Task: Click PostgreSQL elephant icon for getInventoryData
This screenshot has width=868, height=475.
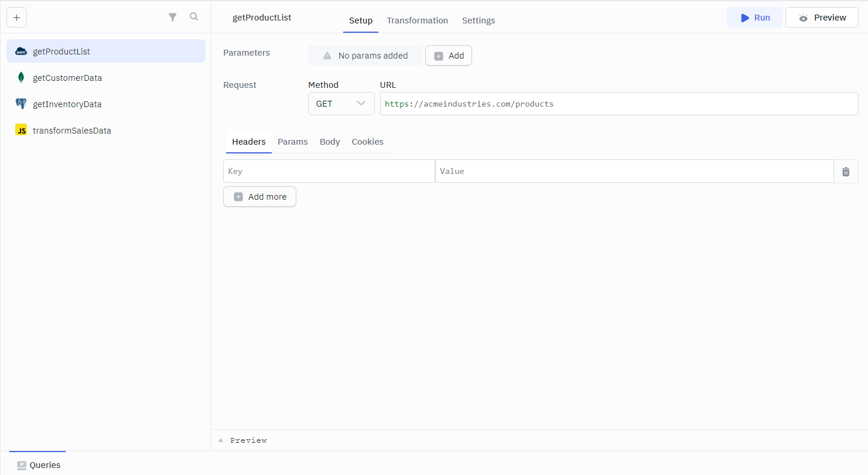Action: (x=21, y=104)
